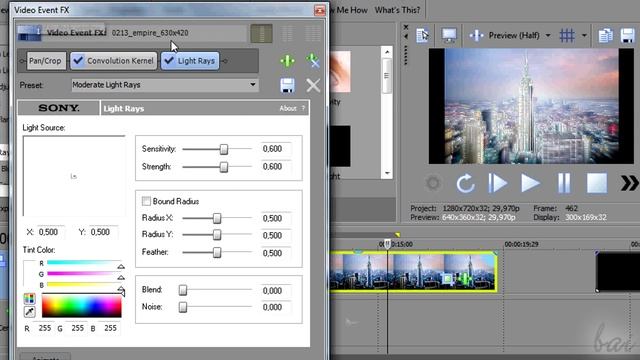The width and height of the screenshot is (640, 360).
Task: Click the Strength value field 0,600
Action: (x=276, y=167)
